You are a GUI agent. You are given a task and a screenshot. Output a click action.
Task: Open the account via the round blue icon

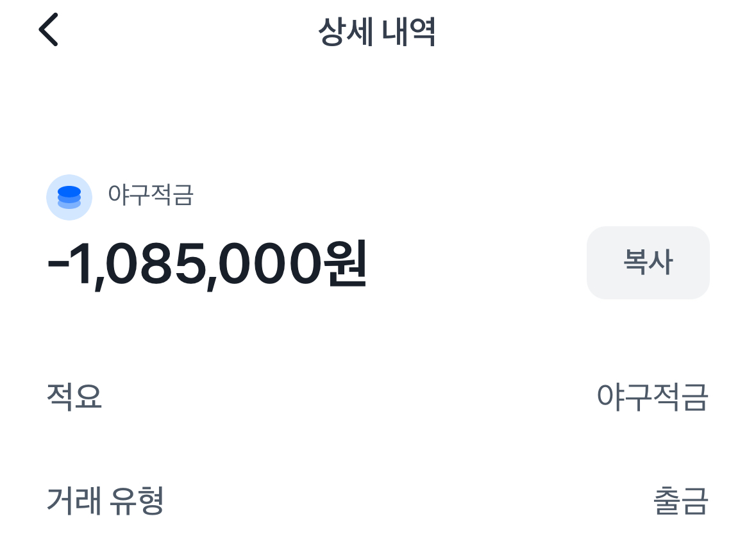click(69, 197)
